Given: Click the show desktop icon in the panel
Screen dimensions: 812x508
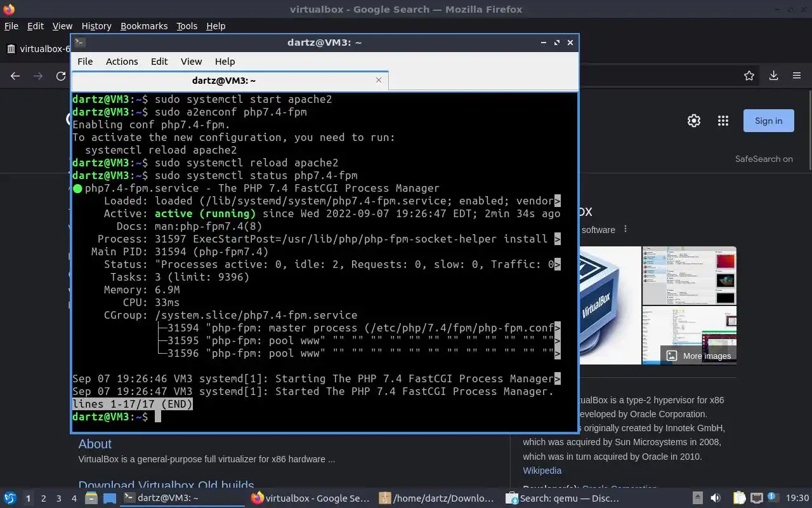Looking at the screenshot, I should coord(110,498).
